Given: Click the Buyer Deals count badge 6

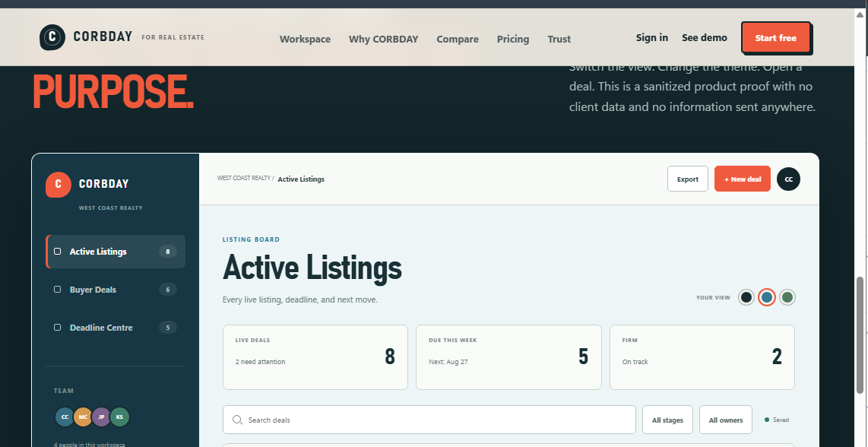Looking at the screenshot, I should (168, 289).
